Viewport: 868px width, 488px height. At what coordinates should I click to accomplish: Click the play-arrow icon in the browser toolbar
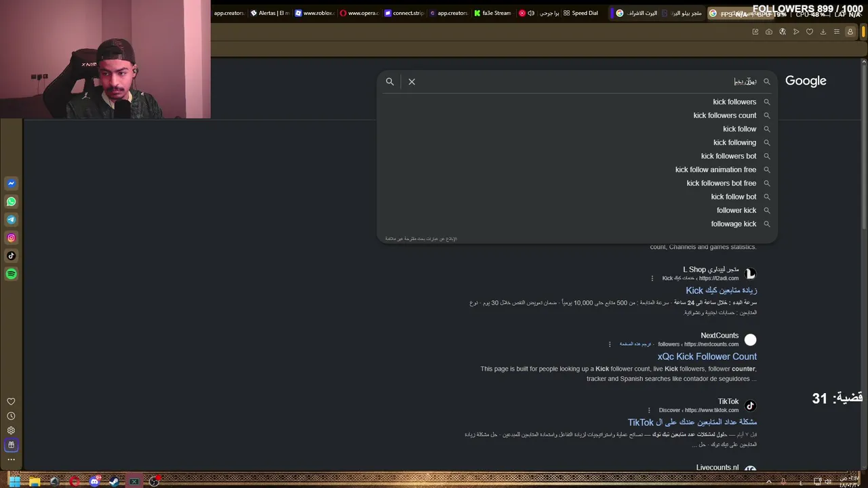coord(796,32)
